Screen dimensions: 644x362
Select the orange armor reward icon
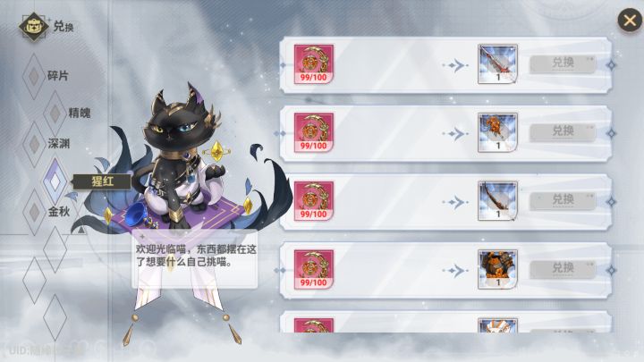498,270
